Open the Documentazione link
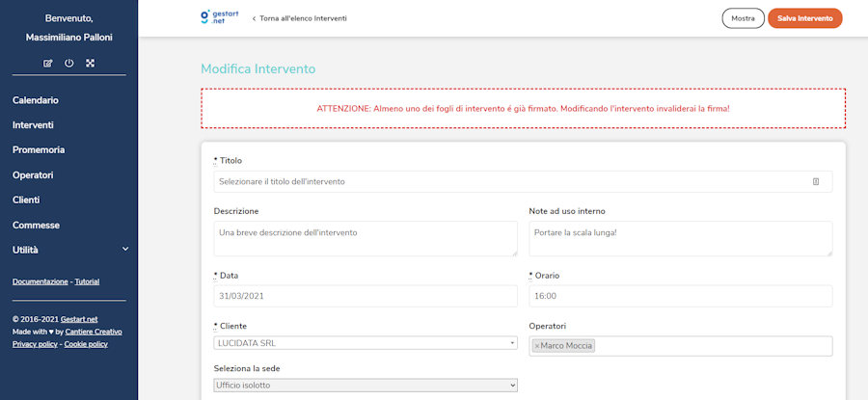The width and height of the screenshot is (868, 400). point(41,281)
